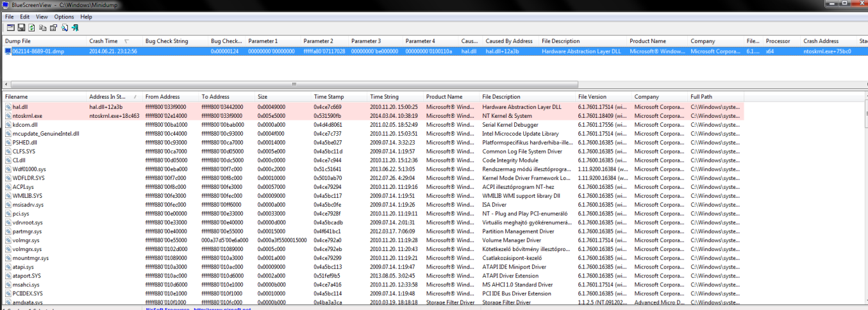
Task: Select the vdrvroot.sys driver row
Action: pyautogui.click(x=373, y=222)
